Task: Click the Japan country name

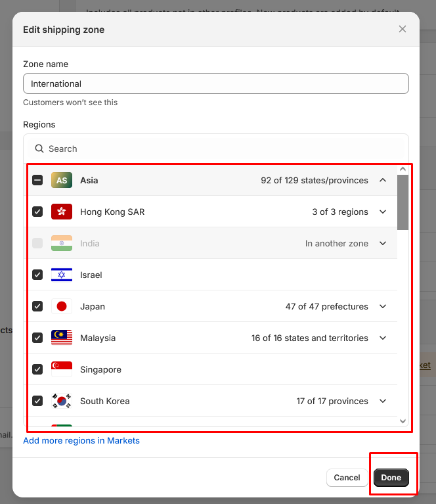Action: click(x=93, y=306)
